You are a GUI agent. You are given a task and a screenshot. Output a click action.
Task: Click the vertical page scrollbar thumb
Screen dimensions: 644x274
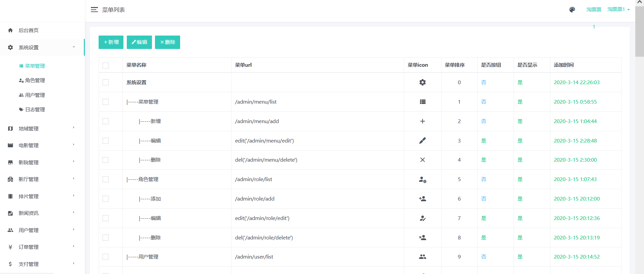click(639, 32)
